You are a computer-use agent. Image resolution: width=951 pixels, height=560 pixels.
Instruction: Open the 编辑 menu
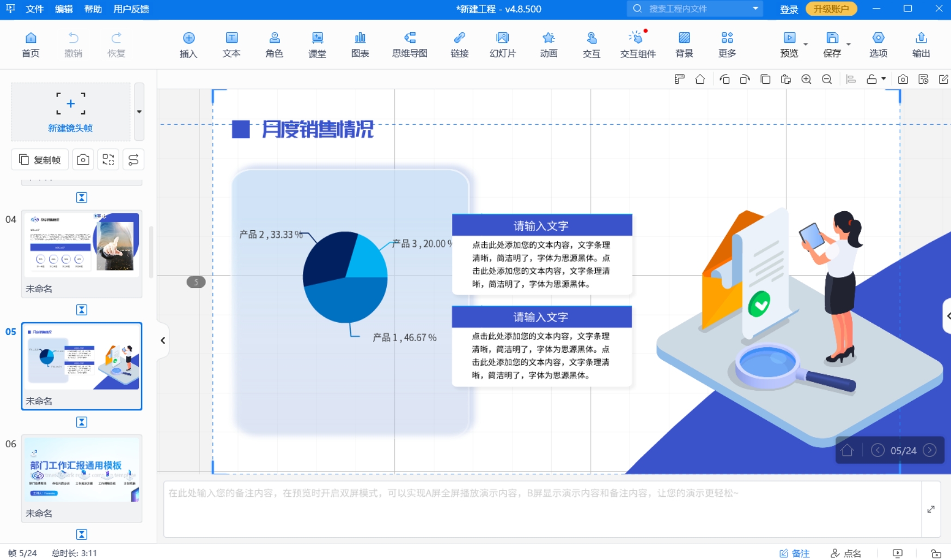point(64,9)
